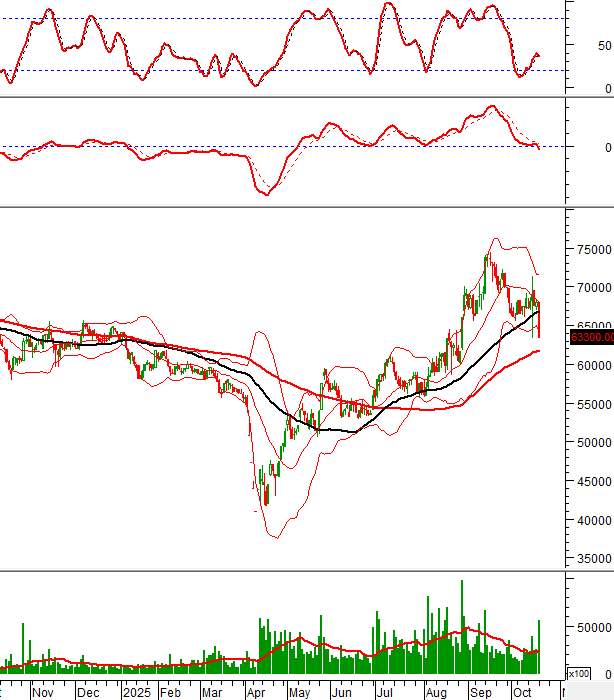Viewport: 614px width, 700px height.
Task: Click the x100 volume multiplier label
Action: [x=579, y=673]
